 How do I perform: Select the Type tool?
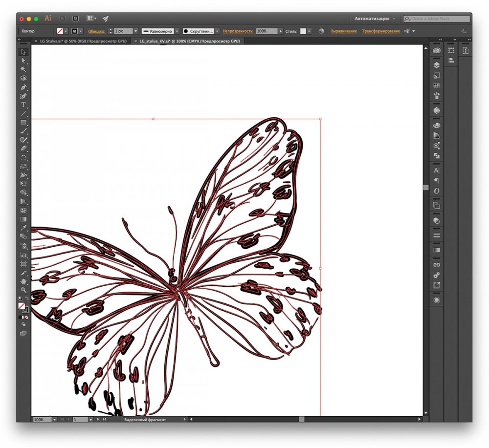click(x=23, y=105)
